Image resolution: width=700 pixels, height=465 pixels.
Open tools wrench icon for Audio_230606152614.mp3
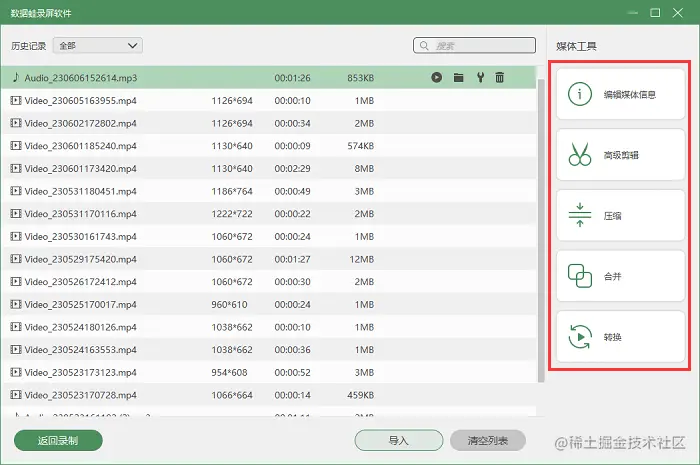click(480, 78)
